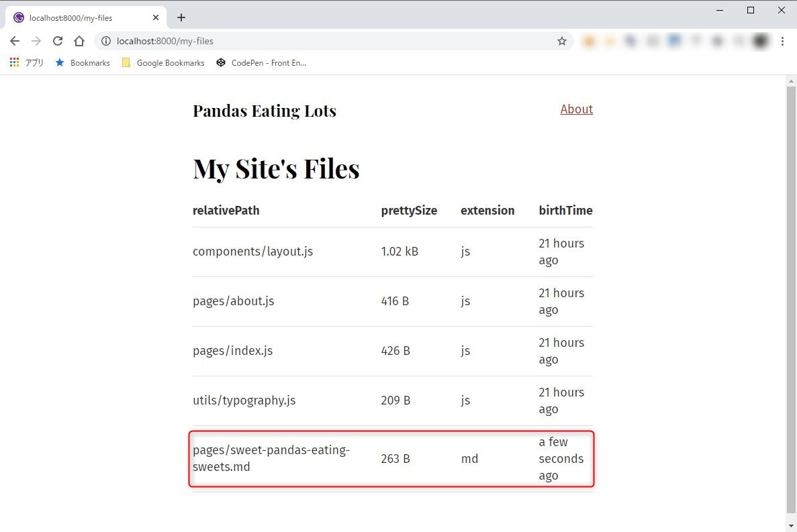
Task: Click the js extension in layout.js row
Action: [465, 252]
